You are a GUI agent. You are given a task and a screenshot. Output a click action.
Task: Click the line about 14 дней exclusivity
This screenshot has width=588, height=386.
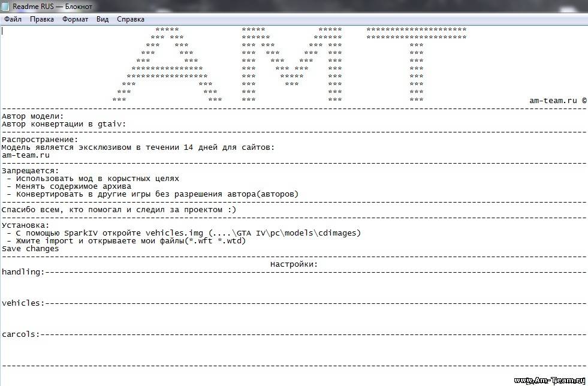138,147
